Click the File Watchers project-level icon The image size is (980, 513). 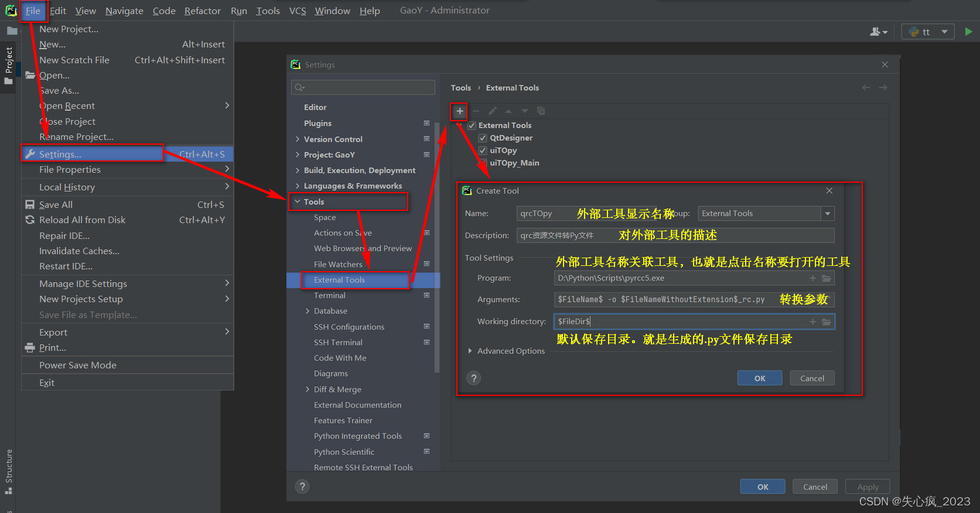(426, 264)
